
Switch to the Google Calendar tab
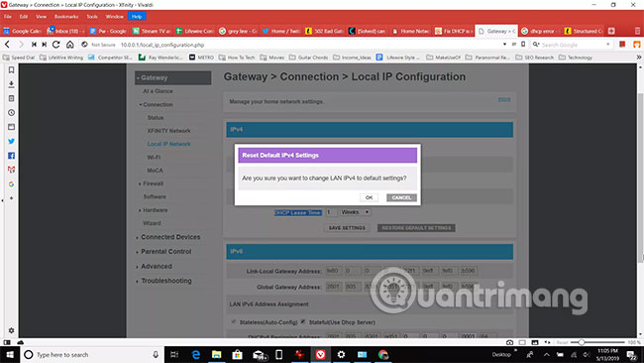click(x=22, y=31)
